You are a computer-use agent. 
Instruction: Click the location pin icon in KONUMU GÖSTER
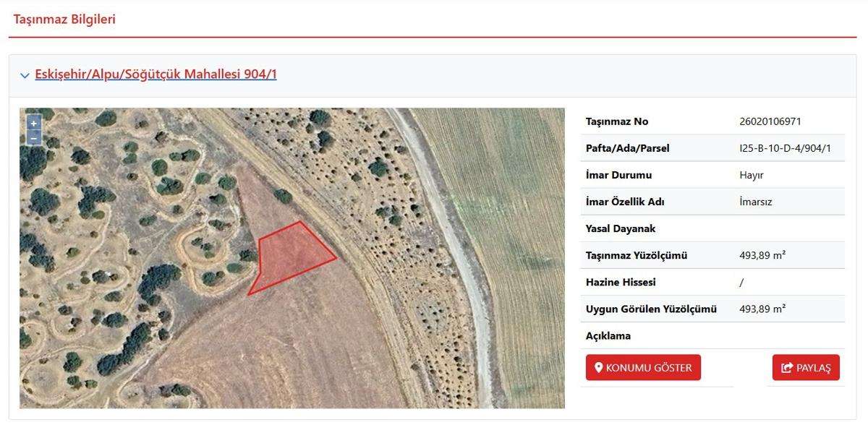(x=598, y=367)
